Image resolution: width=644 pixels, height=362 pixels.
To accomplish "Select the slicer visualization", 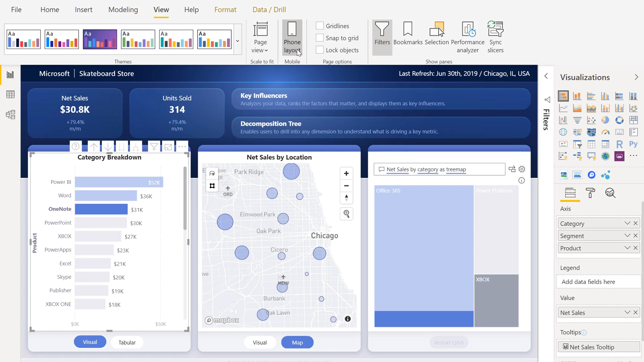I will click(x=577, y=144).
